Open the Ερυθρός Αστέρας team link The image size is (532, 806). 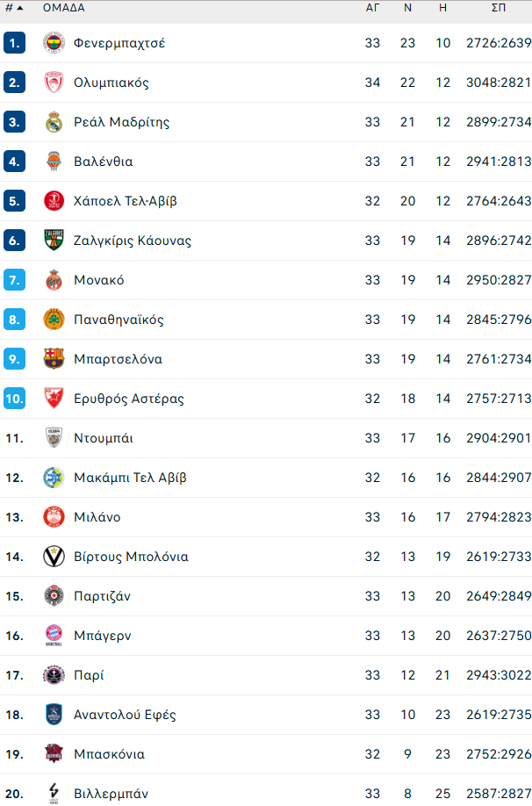(129, 399)
